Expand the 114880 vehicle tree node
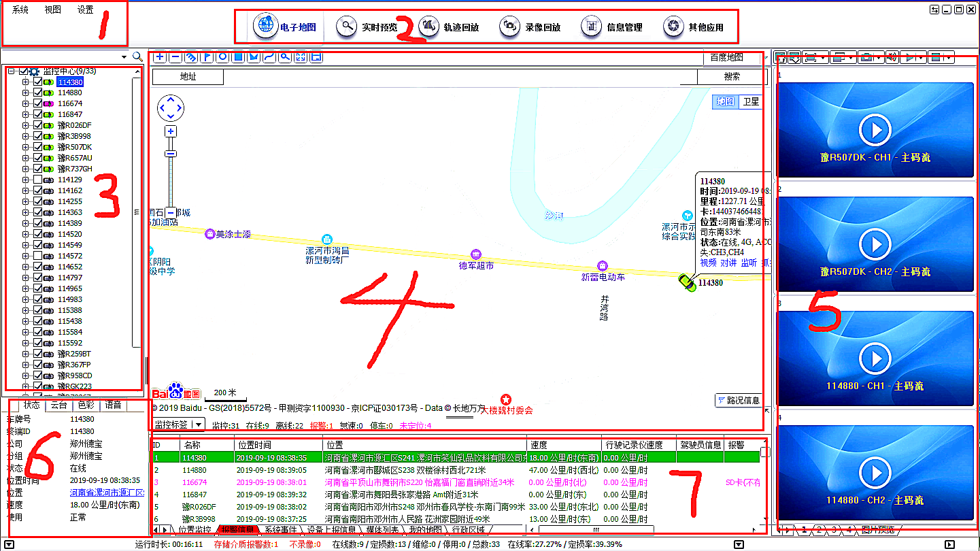Screen dimensions: 980x551 (26, 93)
